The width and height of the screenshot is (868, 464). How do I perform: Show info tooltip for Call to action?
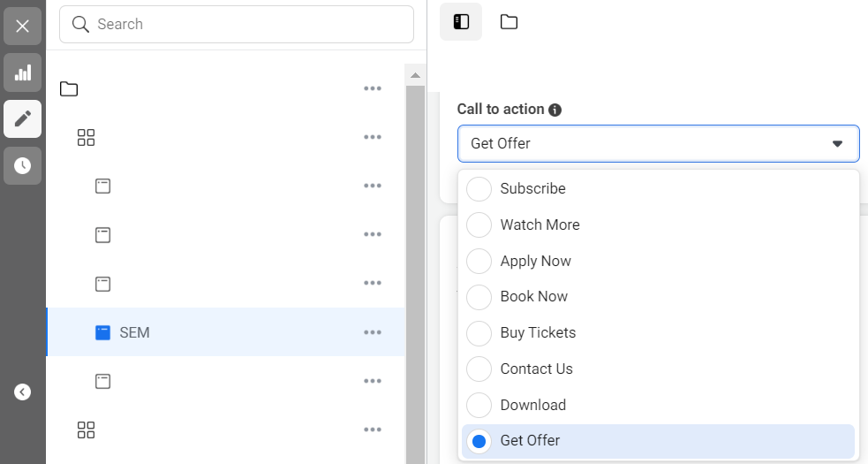tap(555, 110)
